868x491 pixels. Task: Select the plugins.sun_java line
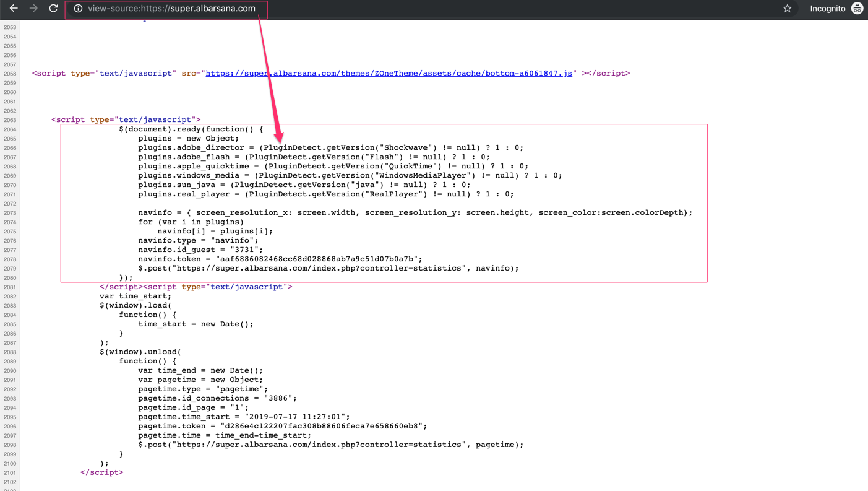304,185
